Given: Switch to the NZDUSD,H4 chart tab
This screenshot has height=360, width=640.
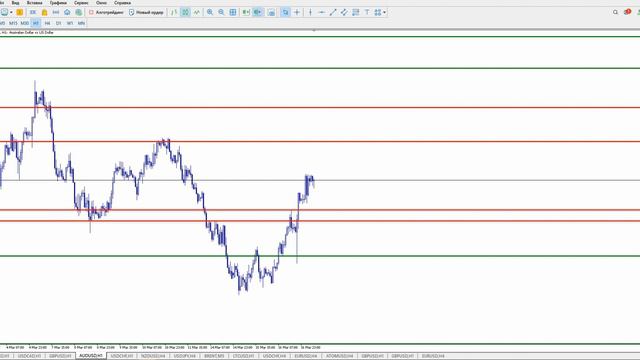Looking at the screenshot, I should click(153, 356).
